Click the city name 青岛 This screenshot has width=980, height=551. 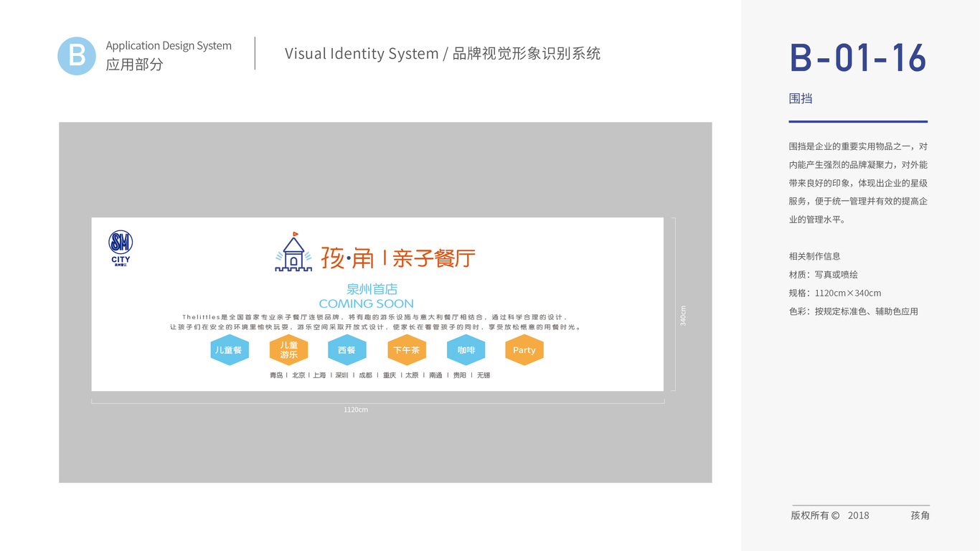[276, 375]
